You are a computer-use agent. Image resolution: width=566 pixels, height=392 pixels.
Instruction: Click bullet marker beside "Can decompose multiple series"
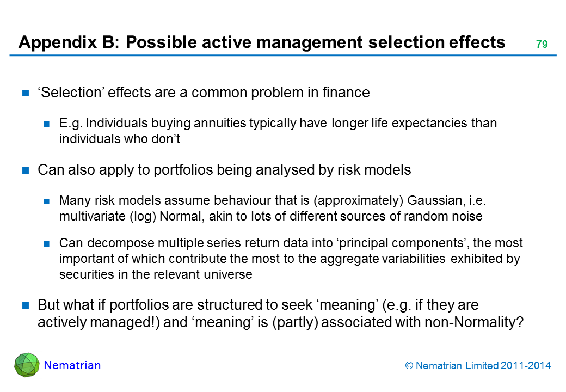pos(47,243)
